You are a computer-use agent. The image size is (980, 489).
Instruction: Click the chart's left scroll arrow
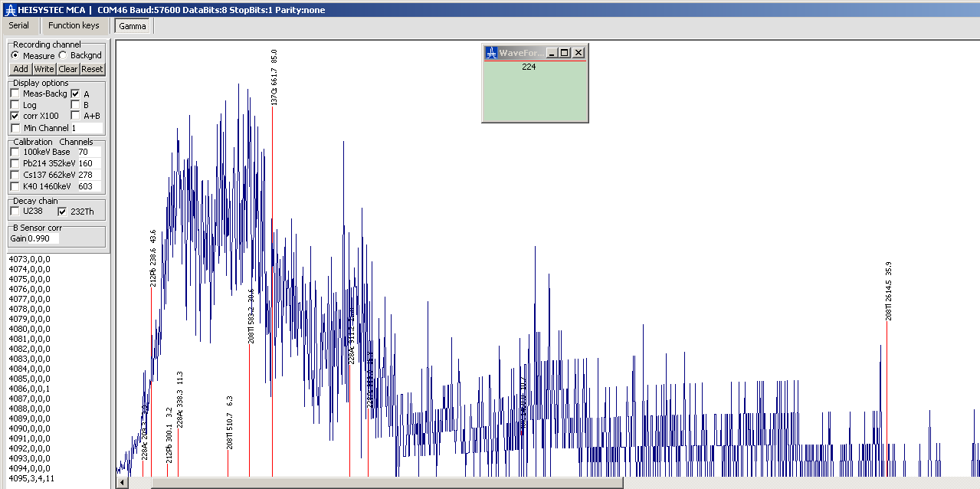tap(122, 483)
